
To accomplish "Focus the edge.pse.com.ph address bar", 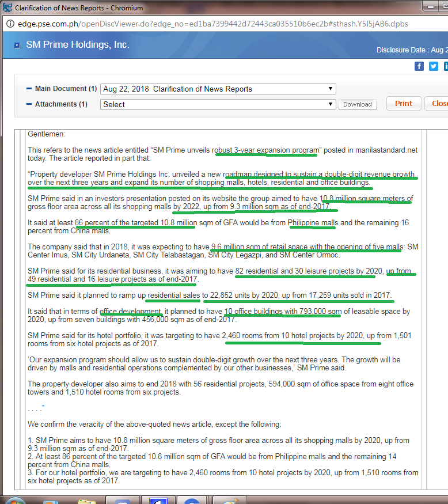I will pos(212,24).
